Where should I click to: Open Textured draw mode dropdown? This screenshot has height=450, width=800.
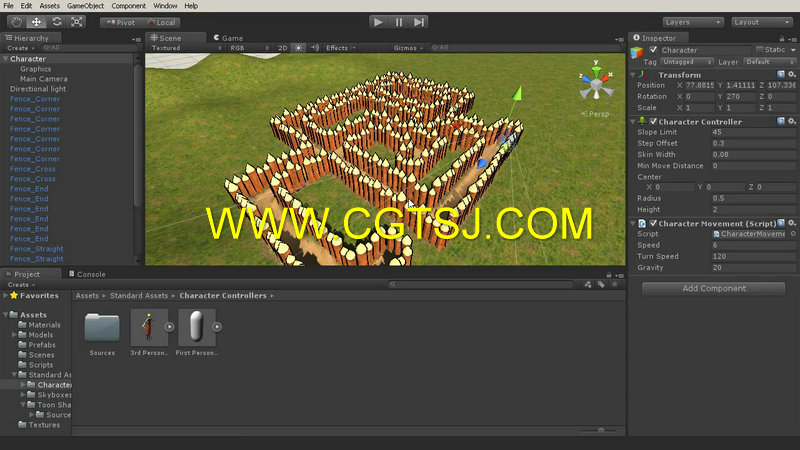186,47
